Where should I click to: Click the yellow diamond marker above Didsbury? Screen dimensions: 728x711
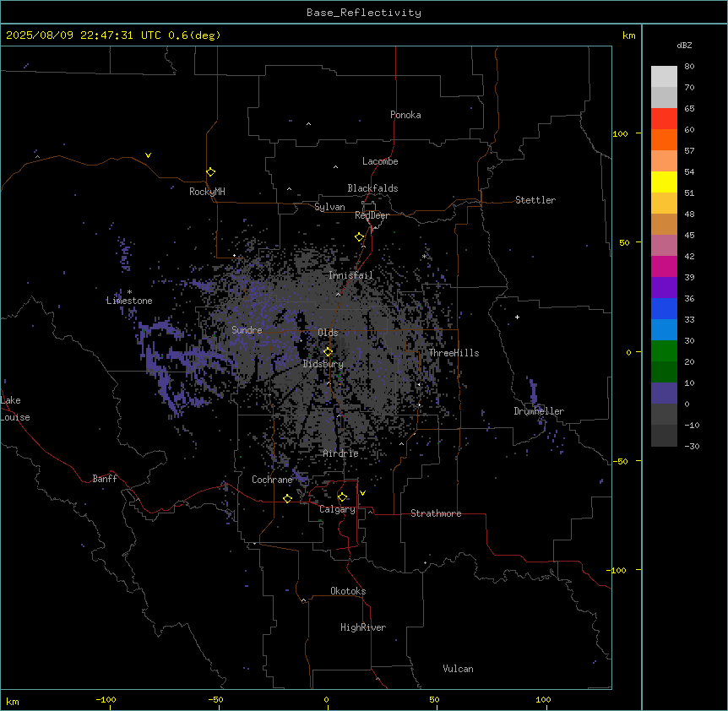click(x=328, y=352)
